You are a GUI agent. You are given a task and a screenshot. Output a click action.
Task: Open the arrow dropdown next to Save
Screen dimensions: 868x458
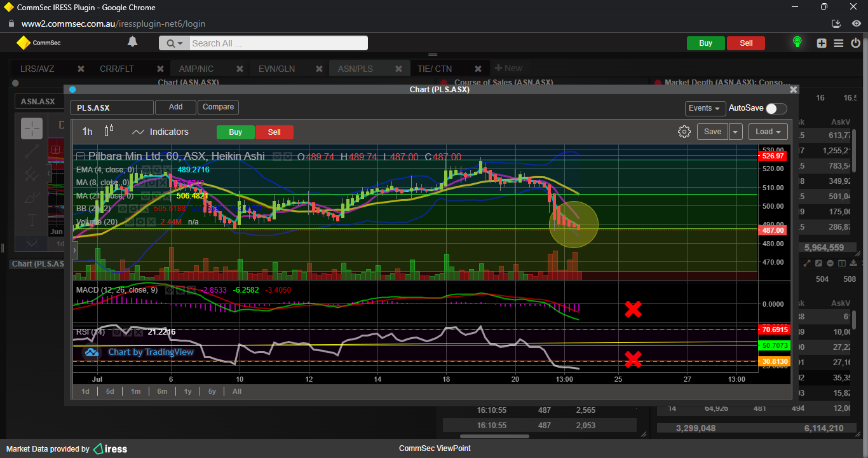[736, 132]
